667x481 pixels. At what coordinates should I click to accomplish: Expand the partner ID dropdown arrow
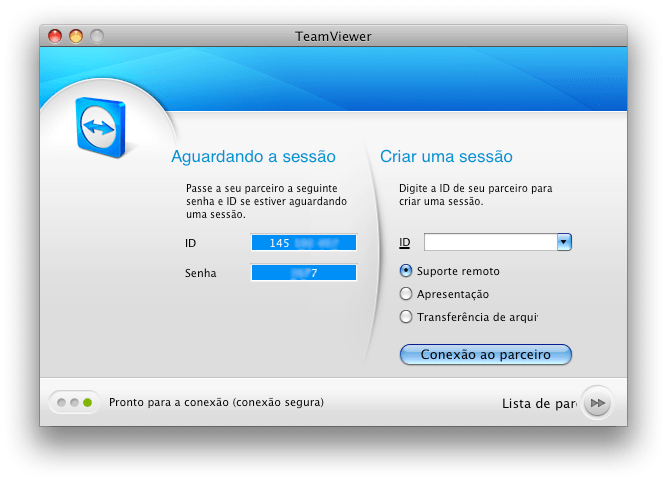click(564, 242)
